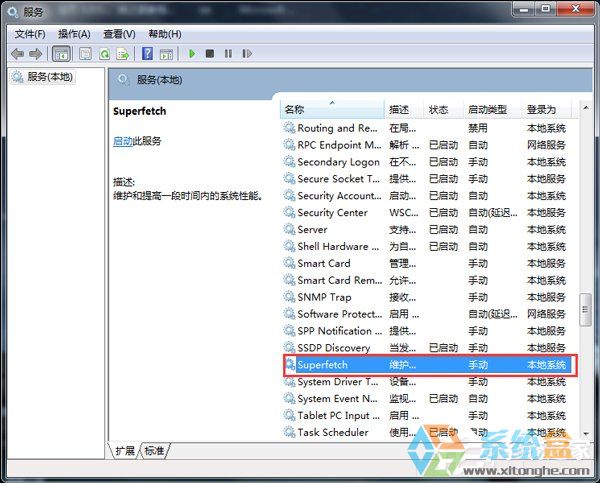
Task: Toggle the show/hide console tree icon
Action: pos(61,54)
